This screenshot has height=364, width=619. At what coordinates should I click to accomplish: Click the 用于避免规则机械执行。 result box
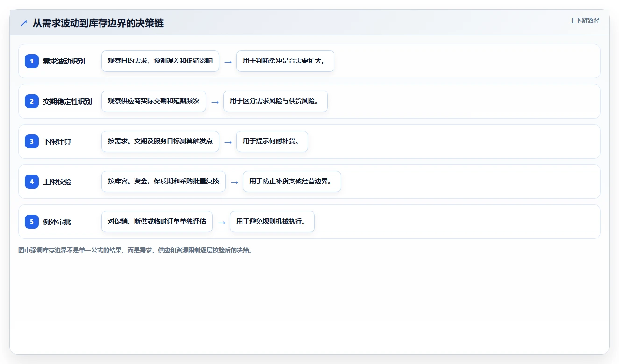pos(272,222)
